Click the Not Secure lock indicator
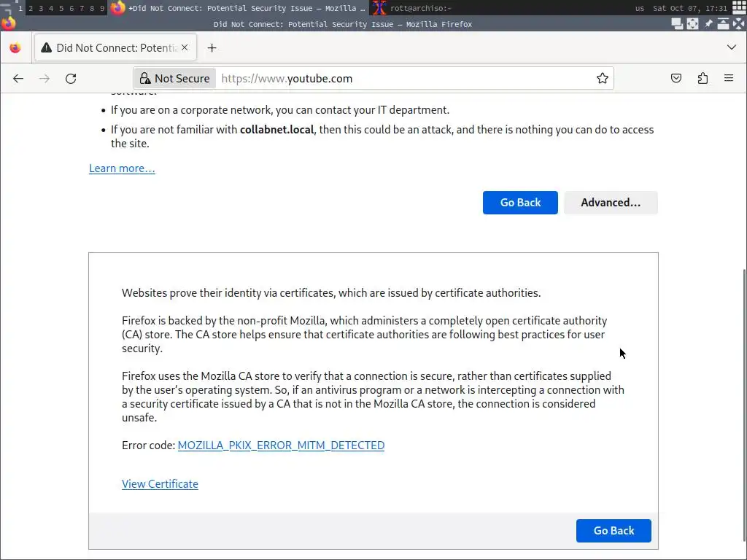The width and height of the screenshot is (747, 560). (175, 79)
